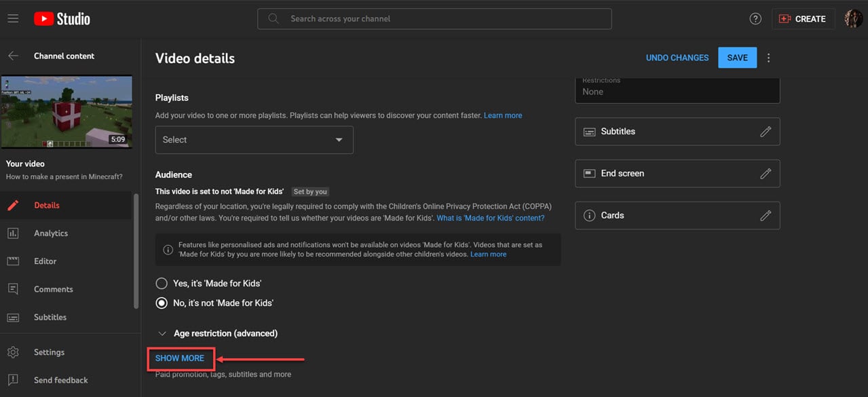
Task: Edit Cards via the pencil icon
Action: (766, 215)
